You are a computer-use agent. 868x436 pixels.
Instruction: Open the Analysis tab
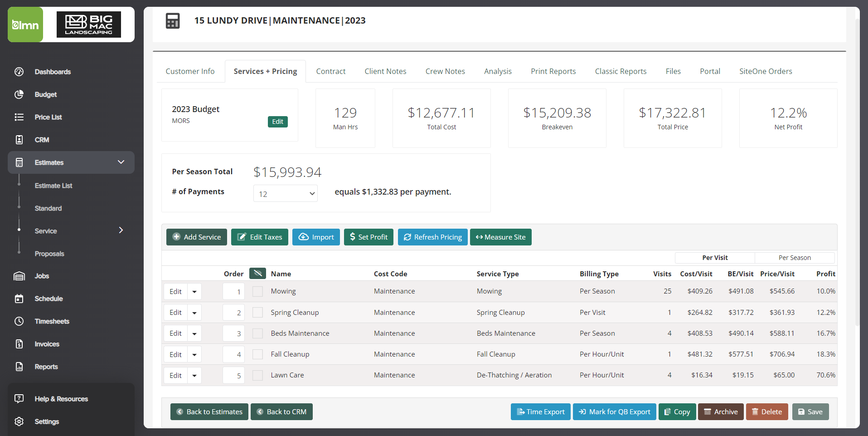498,71
